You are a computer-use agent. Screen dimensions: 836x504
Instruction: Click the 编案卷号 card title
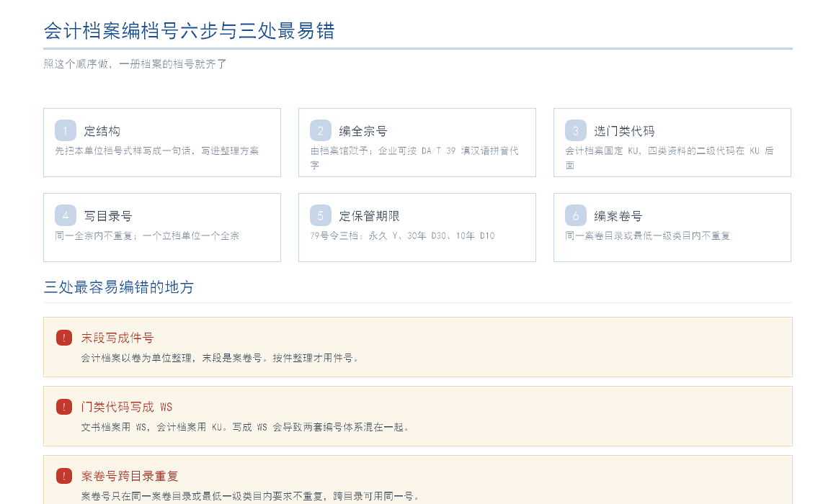pyautogui.click(x=618, y=216)
